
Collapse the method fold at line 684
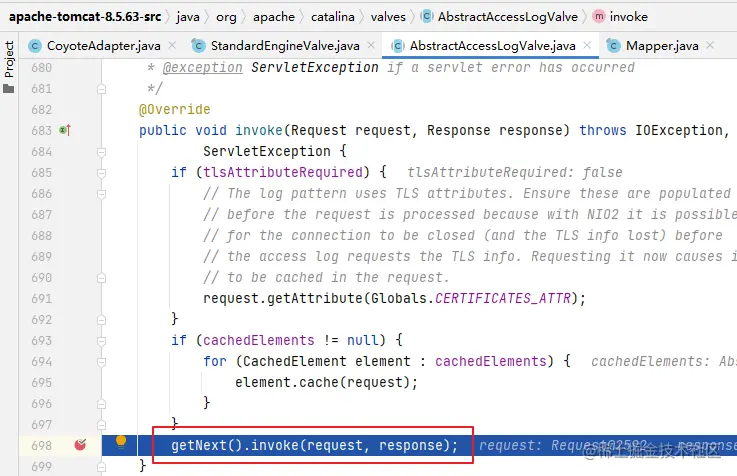pyautogui.click(x=101, y=152)
